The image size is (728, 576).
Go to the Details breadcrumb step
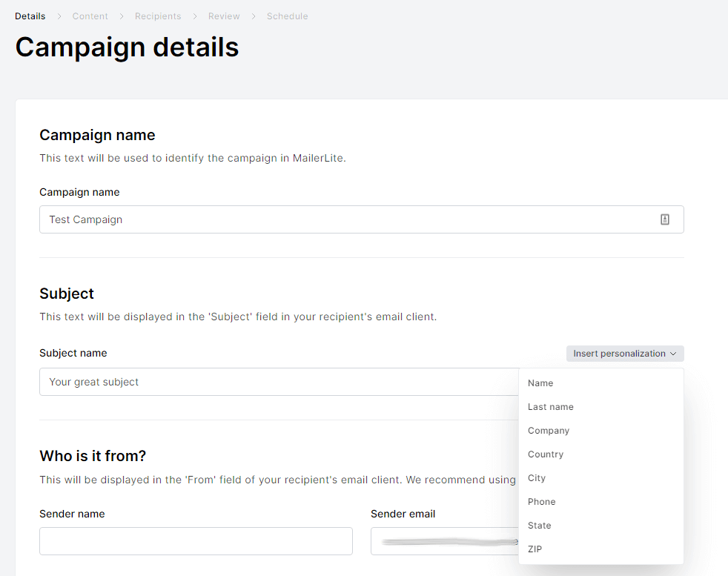coord(30,16)
